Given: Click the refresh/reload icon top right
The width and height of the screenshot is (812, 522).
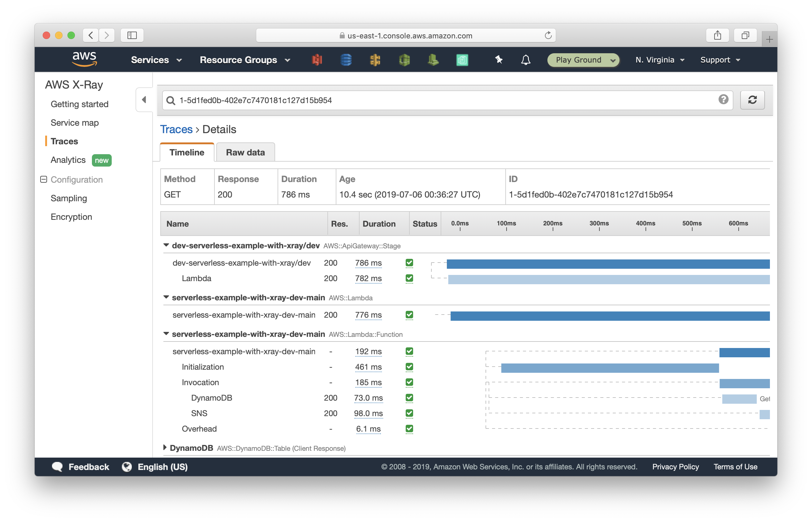Looking at the screenshot, I should click(753, 100).
